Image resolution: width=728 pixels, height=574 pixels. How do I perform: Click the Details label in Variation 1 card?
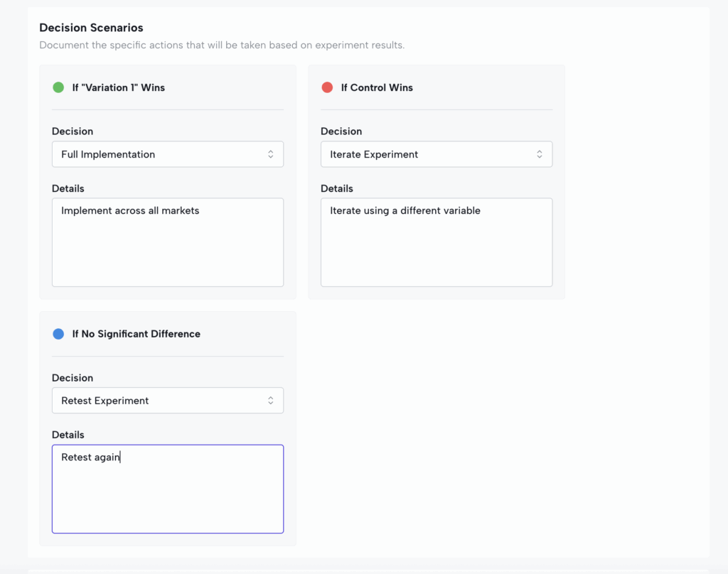[68, 188]
